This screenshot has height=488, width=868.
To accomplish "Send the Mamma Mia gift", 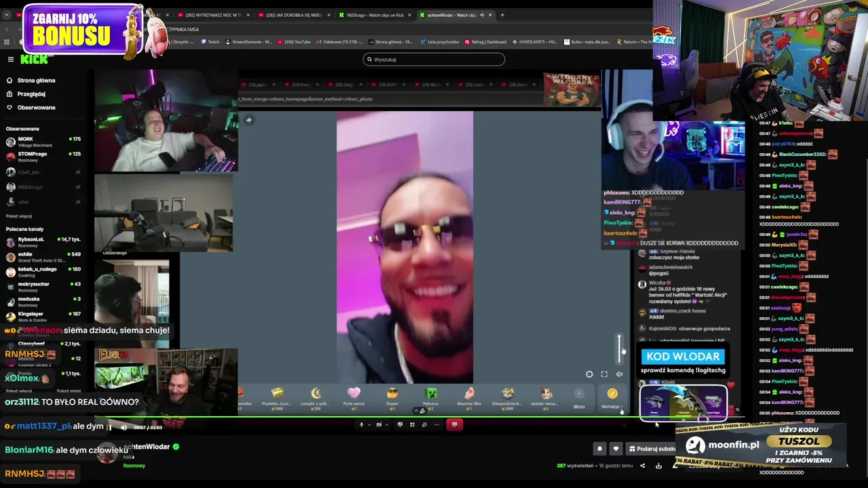I will point(469,397).
